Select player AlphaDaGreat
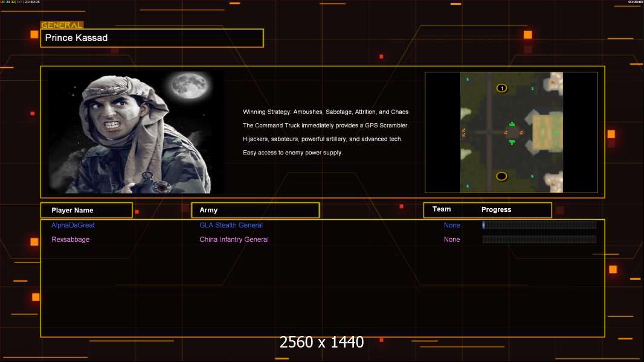Viewport: 644px width, 362px height. (72, 225)
